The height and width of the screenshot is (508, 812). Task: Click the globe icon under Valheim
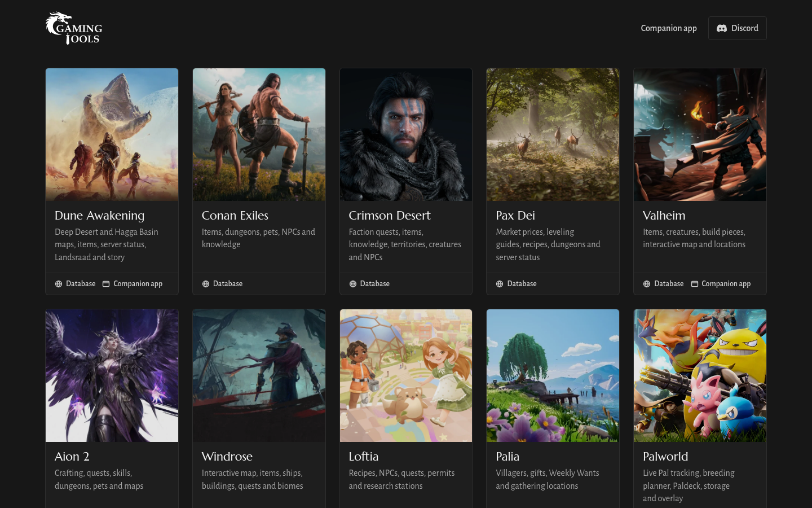coord(647,284)
